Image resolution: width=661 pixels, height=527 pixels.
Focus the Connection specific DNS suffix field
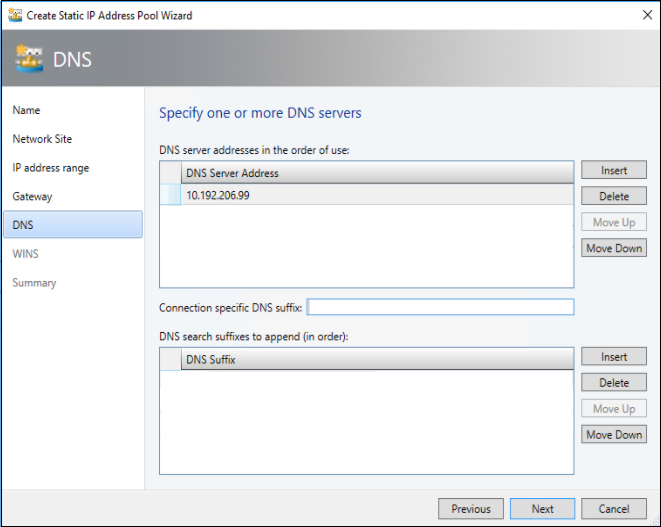(x=441, y=307)
